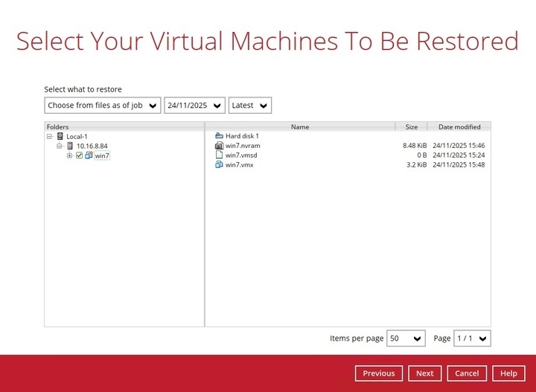This screenshot has height=392, width=536.
Task: Open the Latest job time dropdown
Action: tap(250, 105)
